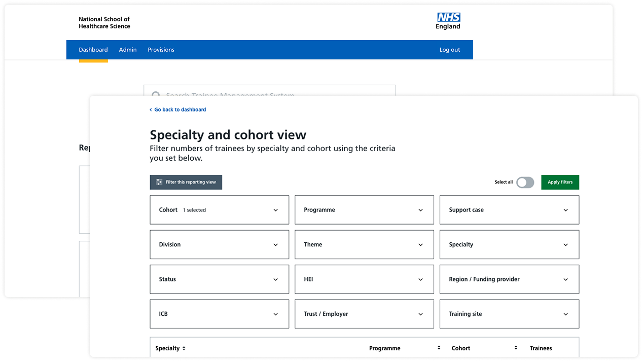The height and width of the screenshot is (364, 643).
Task: Click the sort arrows icon next to Specialty column
Action: [184, 348]
